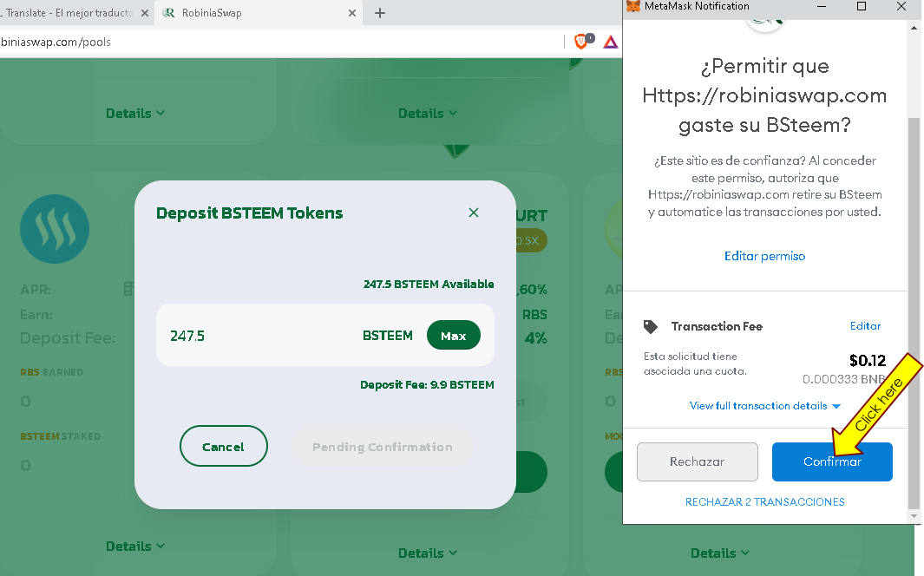Click the Brave Shields lion icon
This screenshot has width=924, height=576.
581,42
